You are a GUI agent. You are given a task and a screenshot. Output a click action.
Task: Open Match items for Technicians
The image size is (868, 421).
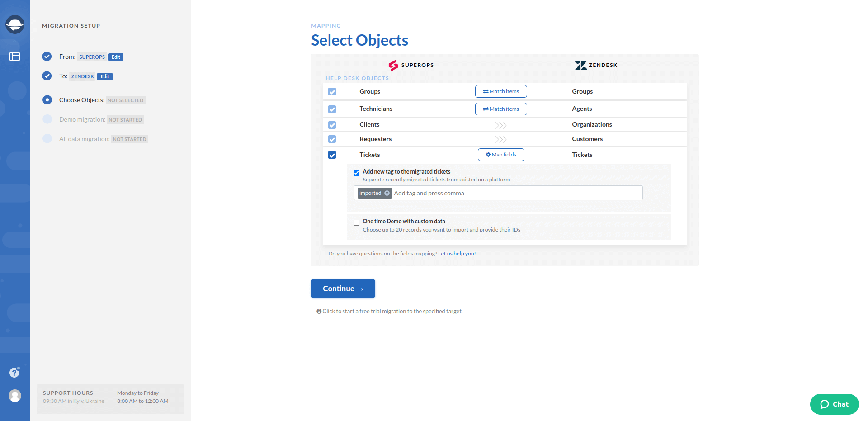coord(501,109)
